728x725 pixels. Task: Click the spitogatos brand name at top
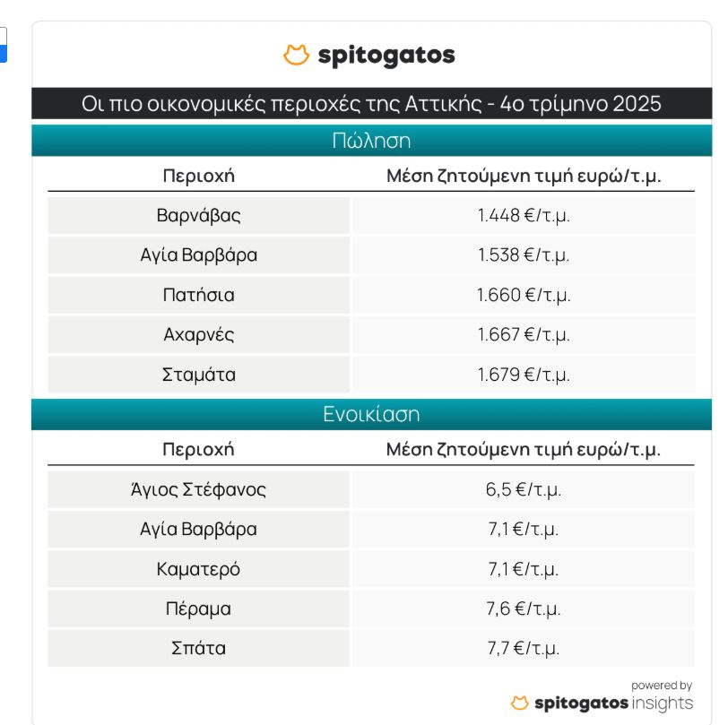coord(386,56)
